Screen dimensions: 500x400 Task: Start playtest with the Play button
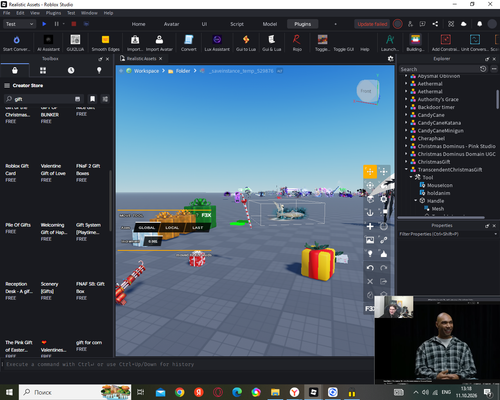pyautogui.click(x=44, y=24)
